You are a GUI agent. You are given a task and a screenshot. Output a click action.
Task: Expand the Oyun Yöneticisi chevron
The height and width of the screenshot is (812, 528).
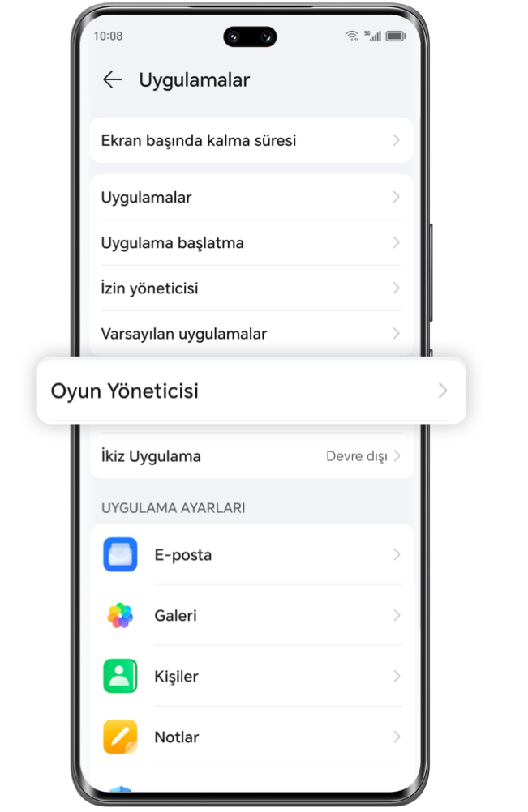click(443, 391)
